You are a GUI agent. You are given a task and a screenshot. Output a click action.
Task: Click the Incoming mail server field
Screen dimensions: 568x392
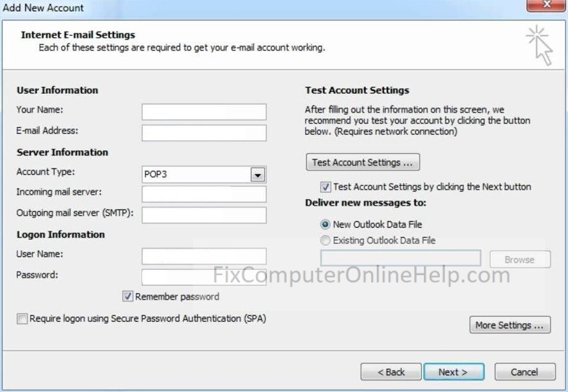point(204,194)
